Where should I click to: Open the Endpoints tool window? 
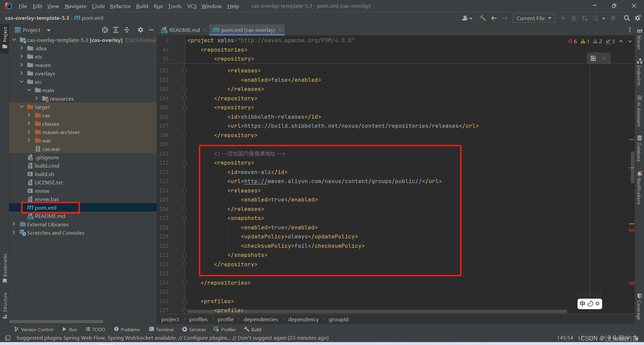coord(639,72)
